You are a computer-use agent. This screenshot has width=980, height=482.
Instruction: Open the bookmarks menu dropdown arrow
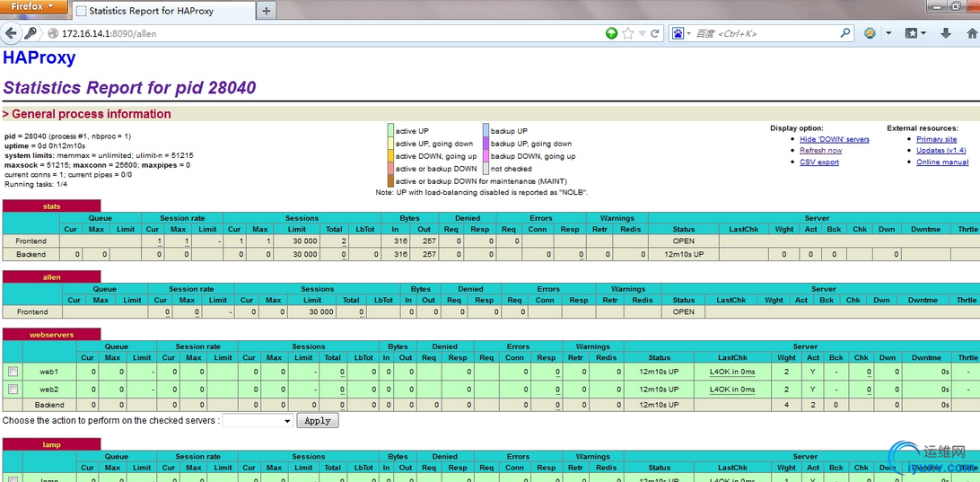tap(923, 34)
